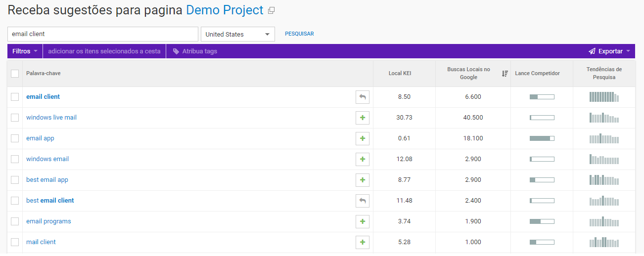Add windows email with plus icon
The height and width of the screenshot is (256, 644).
pos(363,159)
